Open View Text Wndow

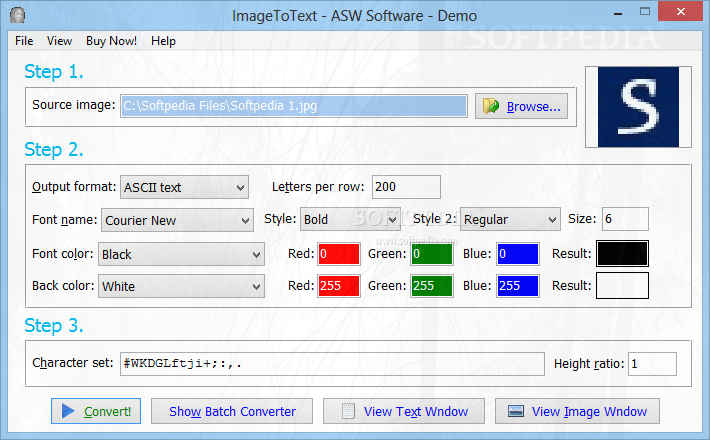tap(404, 411)
